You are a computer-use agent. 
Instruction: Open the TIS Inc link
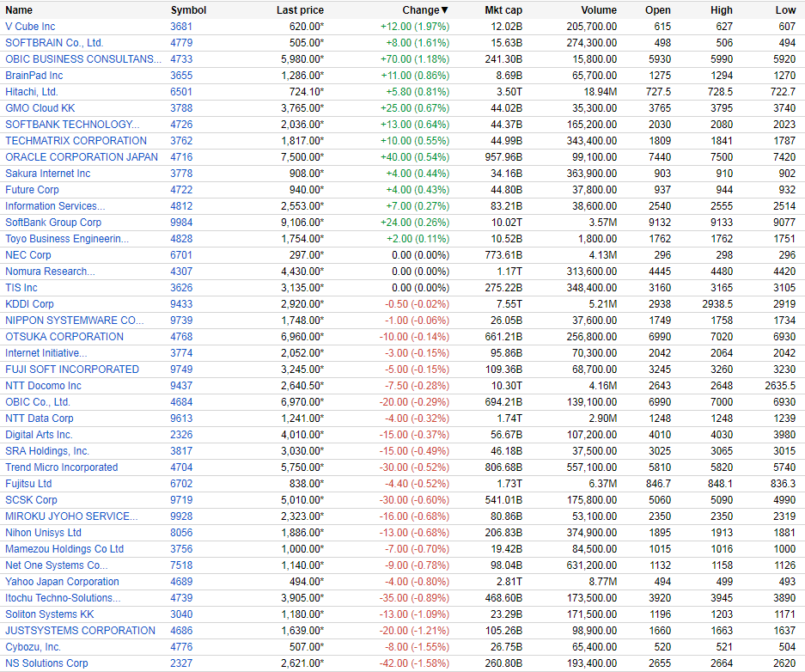pos(21,288)
